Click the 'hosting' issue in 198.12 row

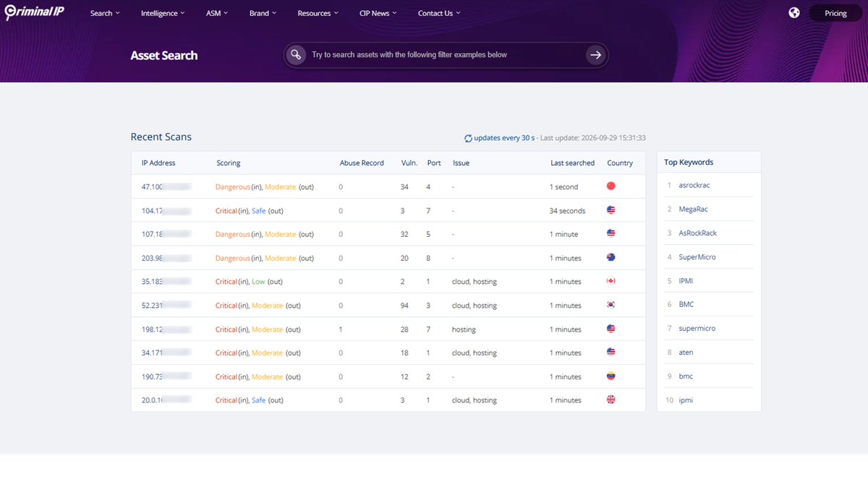(x=464, y=329)
